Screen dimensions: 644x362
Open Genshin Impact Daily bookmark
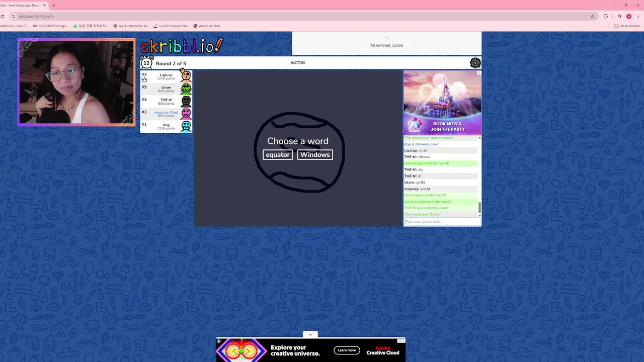tap(172, 26)
